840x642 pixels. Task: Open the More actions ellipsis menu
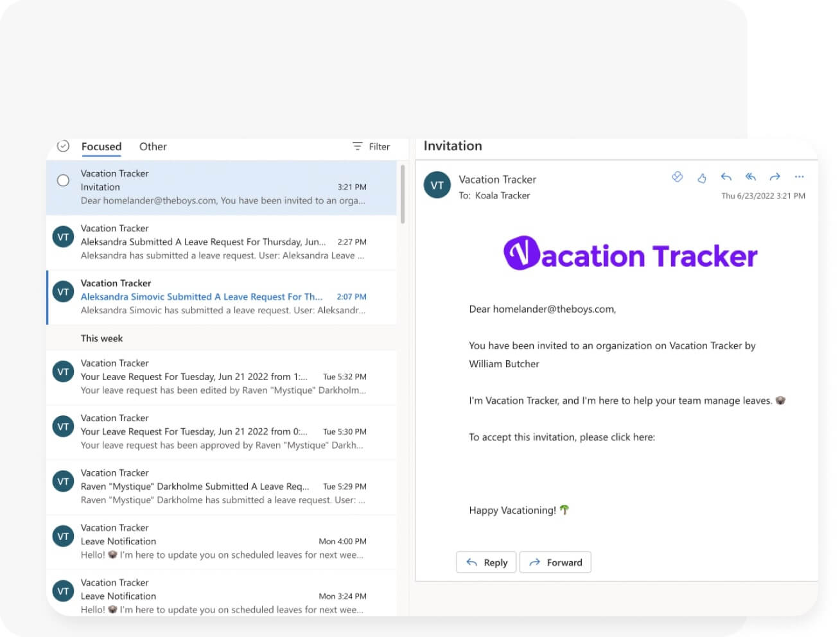[x=799, y=177]
